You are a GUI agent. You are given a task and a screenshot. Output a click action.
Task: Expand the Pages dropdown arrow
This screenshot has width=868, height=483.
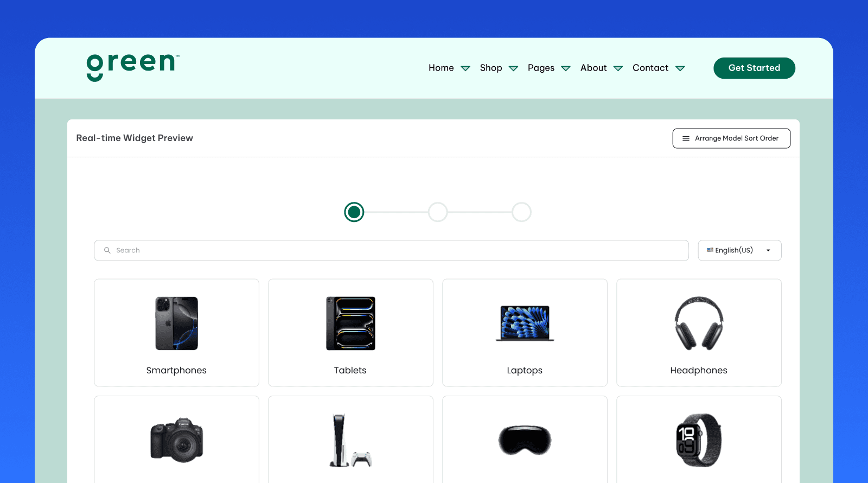click(566, 68)
